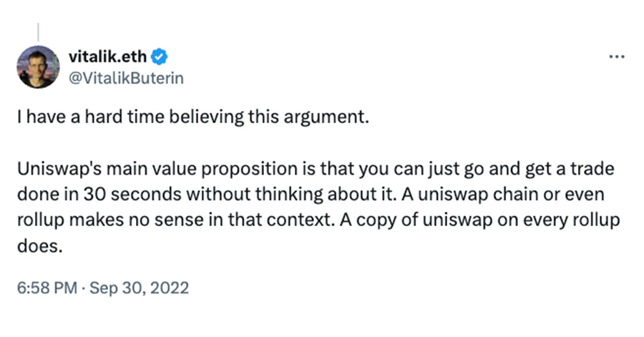Open the three-dot more options menu
The image size is (644, 337).
coord(617,57)
